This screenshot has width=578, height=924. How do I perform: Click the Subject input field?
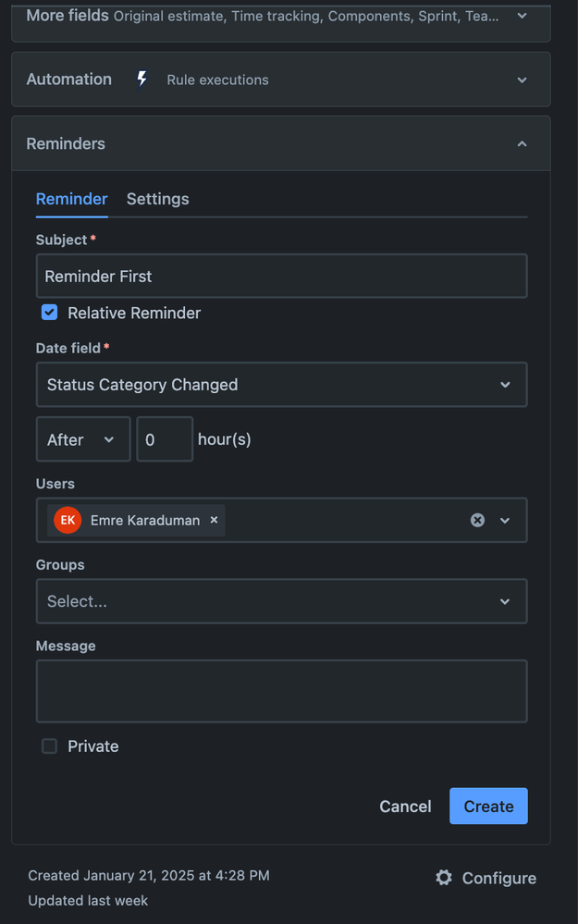281,277
